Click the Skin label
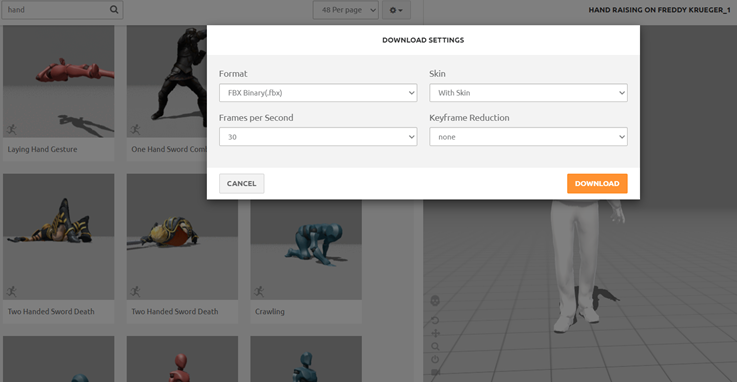The height and width of the screenshot is (382, 737). coord(437,74)
